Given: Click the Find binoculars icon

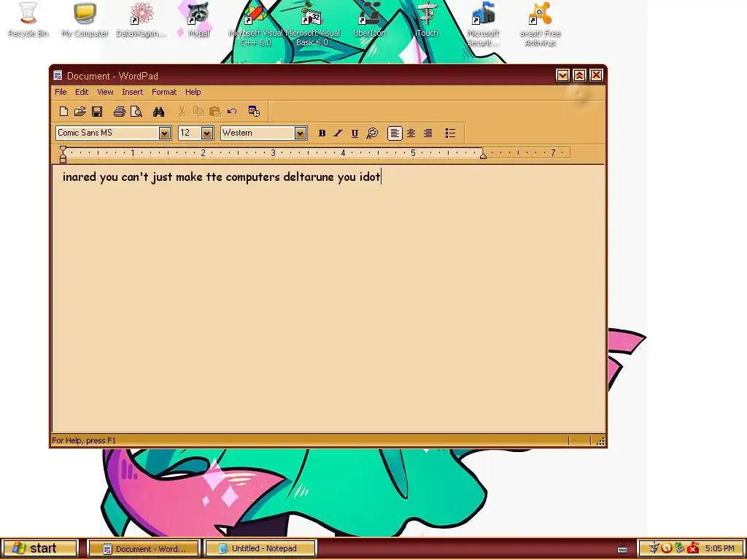Looking at the screenshot, I should (x=158, y=112).
